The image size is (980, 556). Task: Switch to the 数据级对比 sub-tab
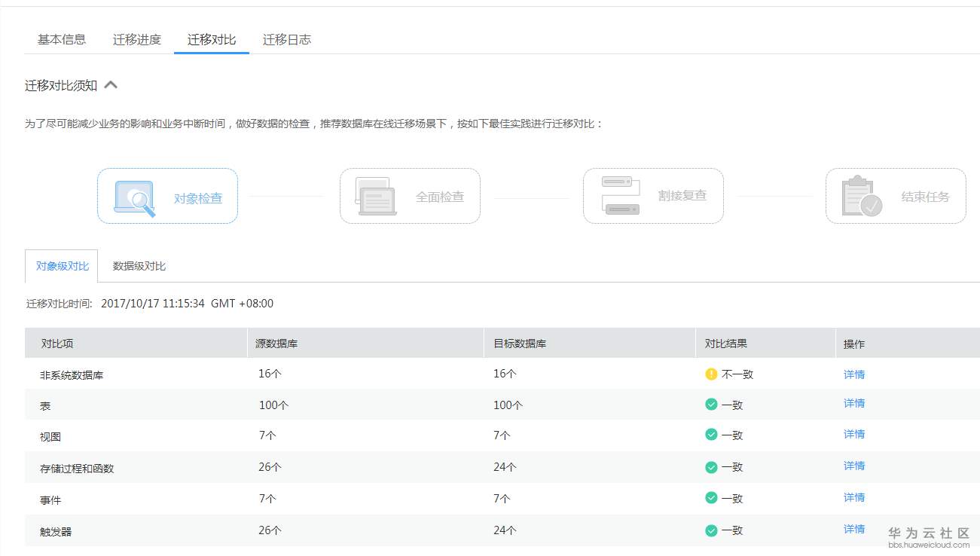[139, 266]
